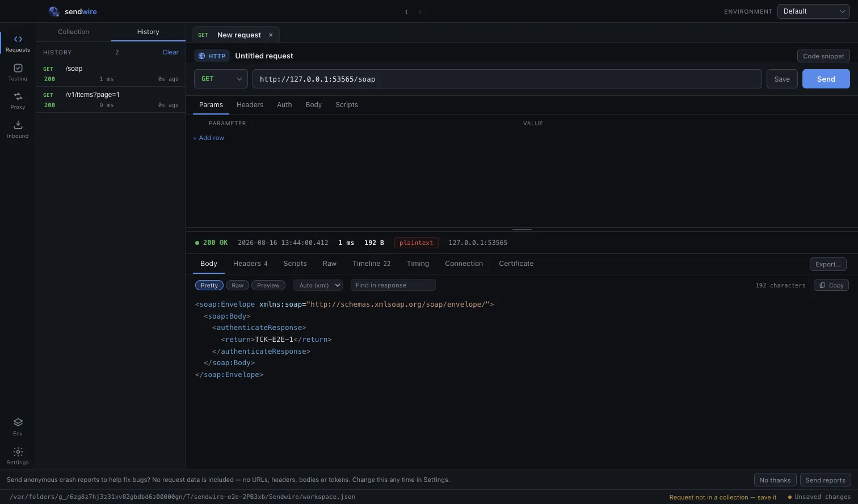Switch to the History tab
This screenshot has width=858, height=504.
[x=148, y=32]
